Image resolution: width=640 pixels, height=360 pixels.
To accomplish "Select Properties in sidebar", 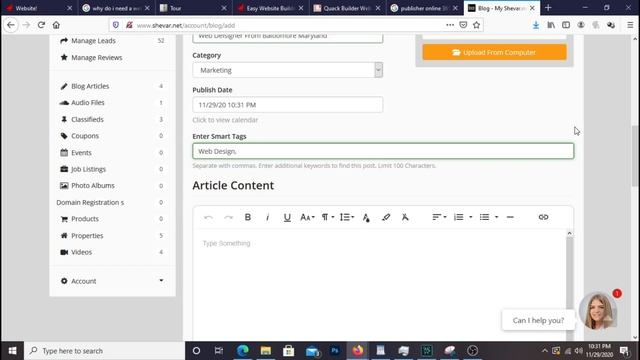I will click(87, 236).
